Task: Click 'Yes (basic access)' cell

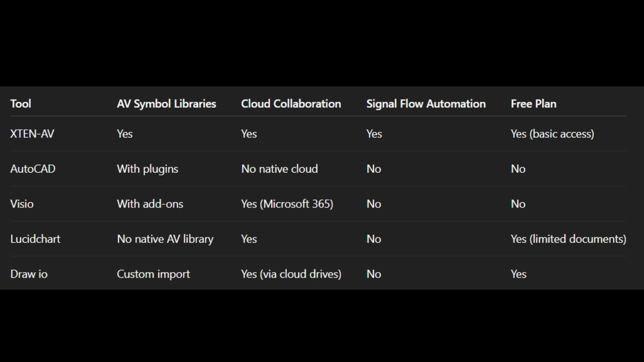Action: coord(552,134)
